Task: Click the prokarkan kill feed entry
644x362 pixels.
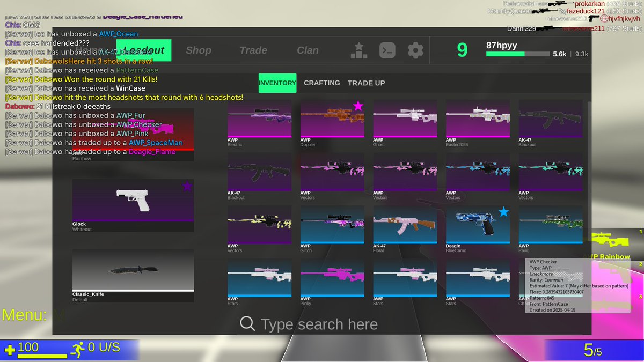Action: [572, 4]
